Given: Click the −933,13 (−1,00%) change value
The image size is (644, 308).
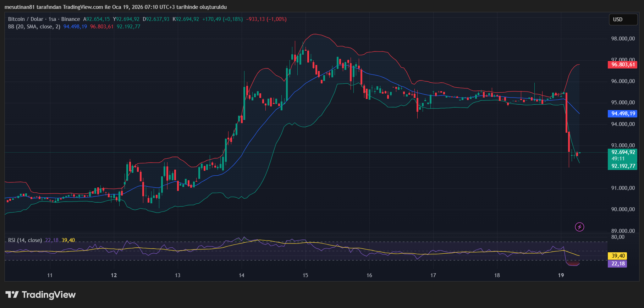Looking at the screenshot, I should 266,19.
